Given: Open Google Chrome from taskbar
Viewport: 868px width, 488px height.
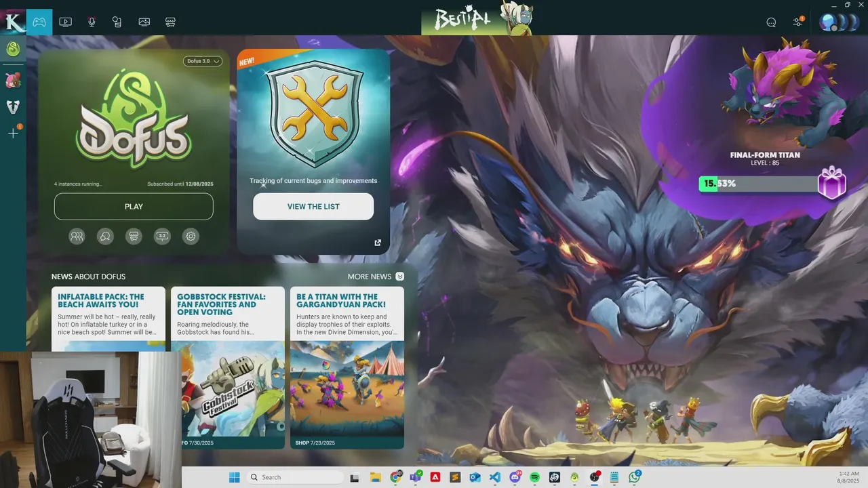Looking at the screenshot, I should click(395, 477).
